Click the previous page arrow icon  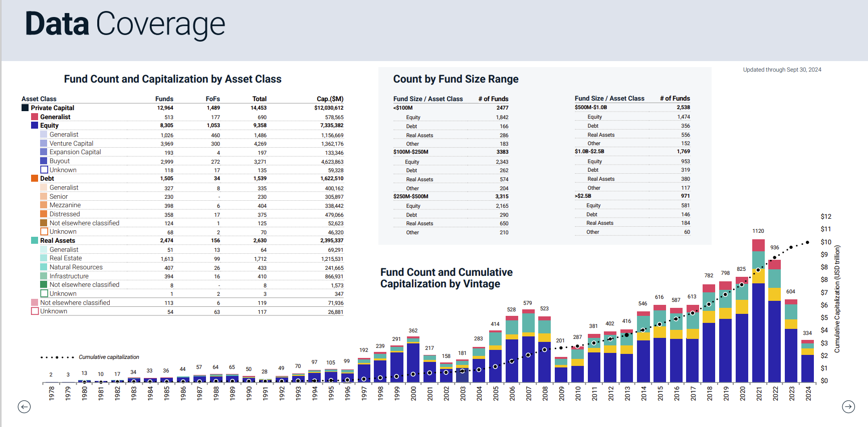coord(24,407)
